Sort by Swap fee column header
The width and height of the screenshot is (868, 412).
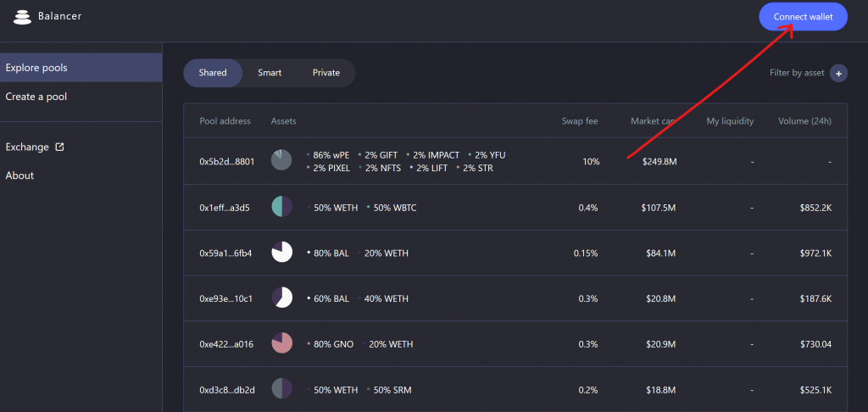[x=580, y=121]
